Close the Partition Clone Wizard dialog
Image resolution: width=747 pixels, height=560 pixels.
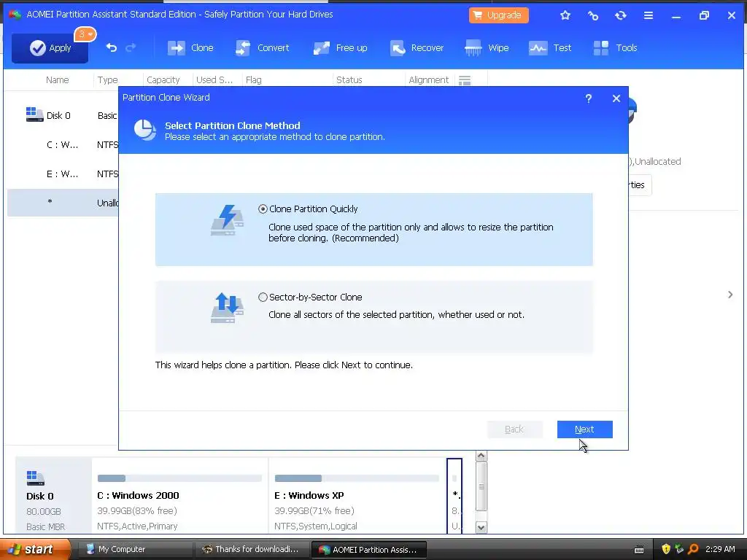point(616,98)
